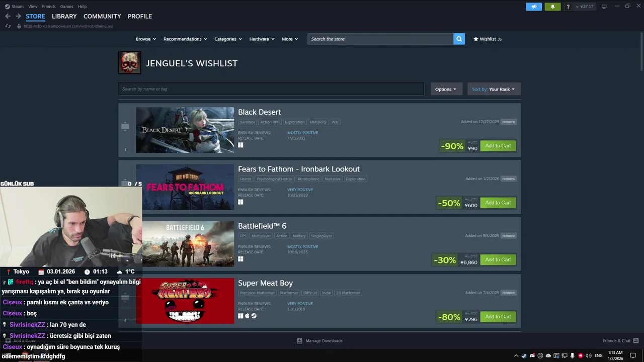
Task: Open the wishlist Options dropdown
Action: point(446,89)
